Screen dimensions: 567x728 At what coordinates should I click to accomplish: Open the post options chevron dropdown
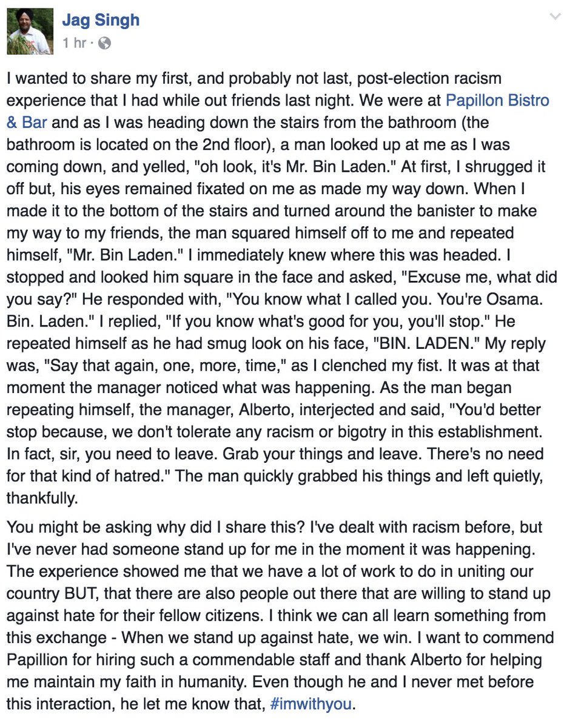[555, 16]
